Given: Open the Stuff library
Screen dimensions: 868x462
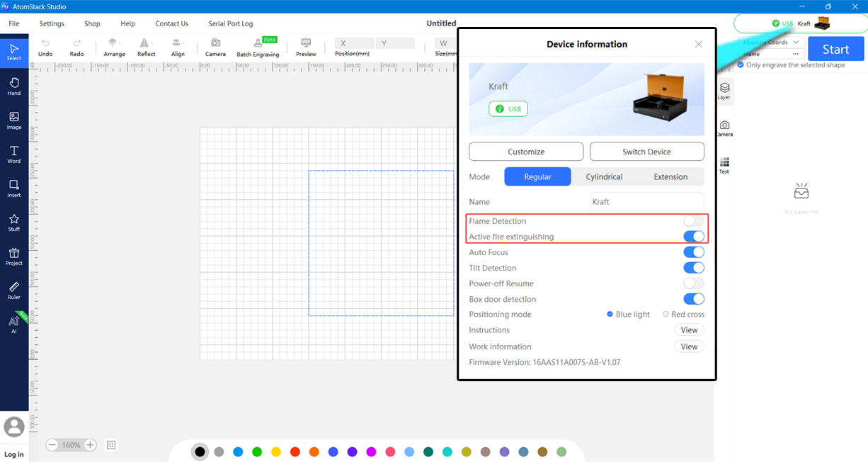Looking at the screenshot, I should point(14,222).
